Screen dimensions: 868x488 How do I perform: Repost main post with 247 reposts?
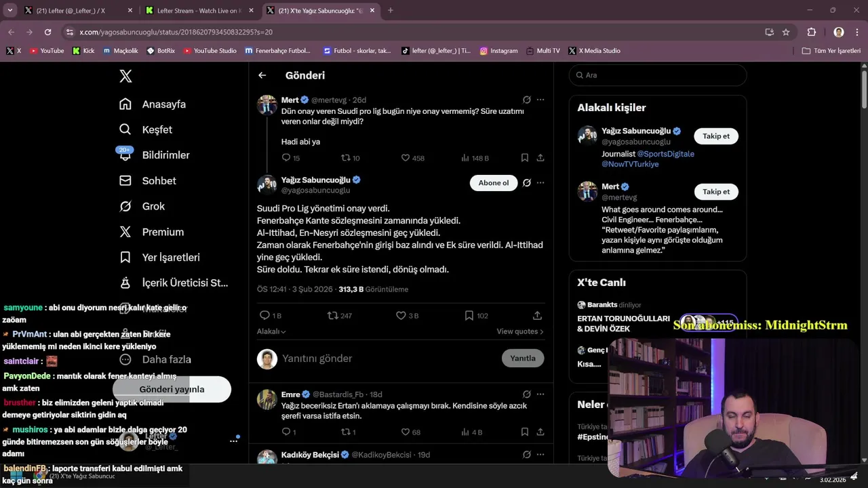coord(340,316)
